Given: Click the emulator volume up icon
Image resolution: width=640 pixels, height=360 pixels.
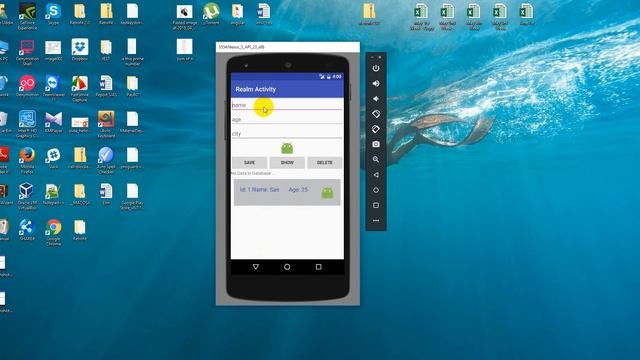Looking at the screenshot, I should point(376,83).
